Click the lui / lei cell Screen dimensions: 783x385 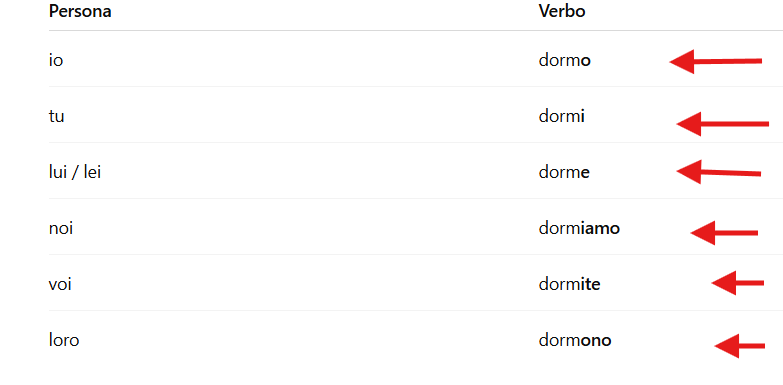click(x=75, y=172)
